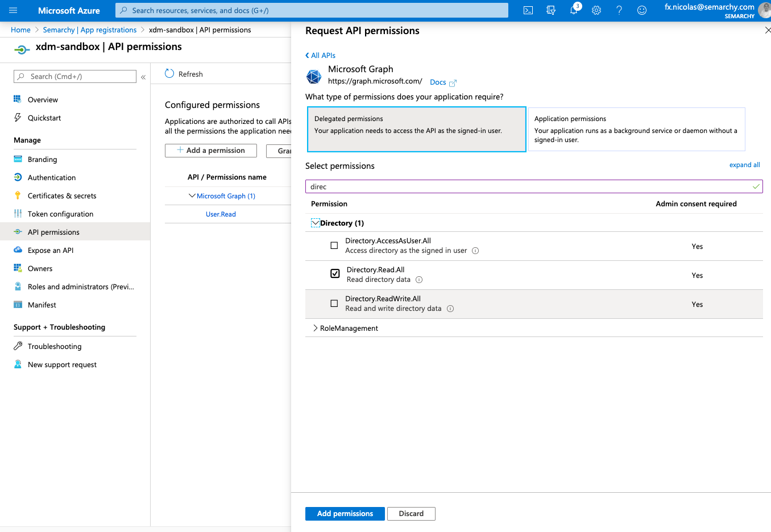This screenshot has width=771, height=532.
Task: Uncheck the Directory.Read.All checkbox
Action: (335, 274)
